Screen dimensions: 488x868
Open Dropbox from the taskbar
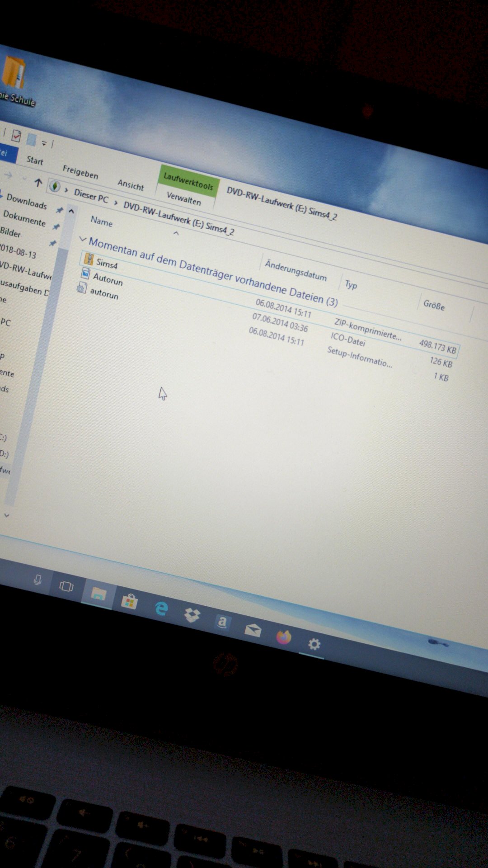pos(192,615)
